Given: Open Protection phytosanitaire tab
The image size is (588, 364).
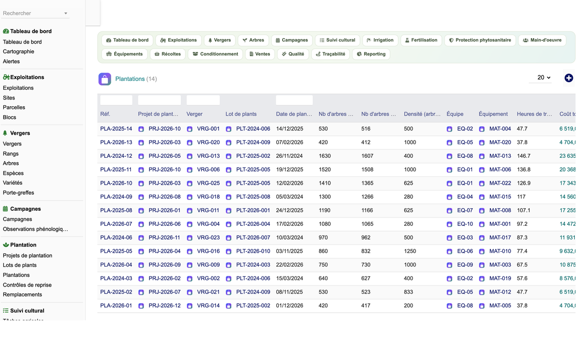Looking at the screenshot, I should click(480, 40).
